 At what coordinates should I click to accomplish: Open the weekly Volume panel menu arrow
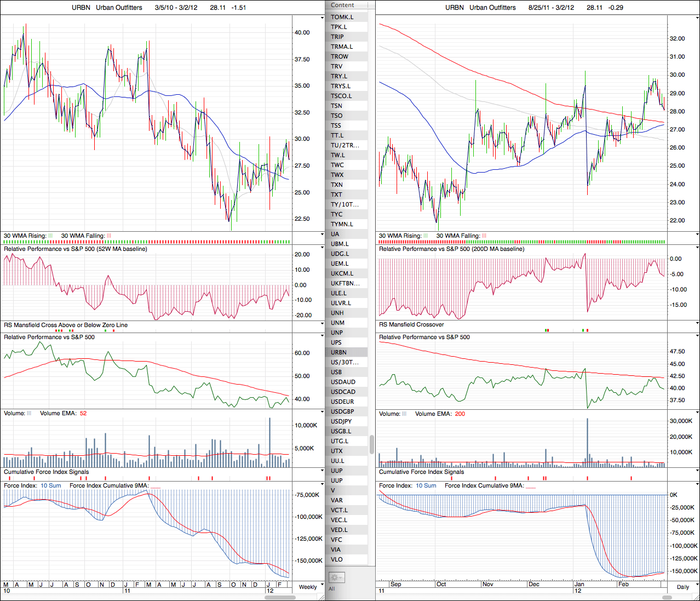[x=322, y=412]
